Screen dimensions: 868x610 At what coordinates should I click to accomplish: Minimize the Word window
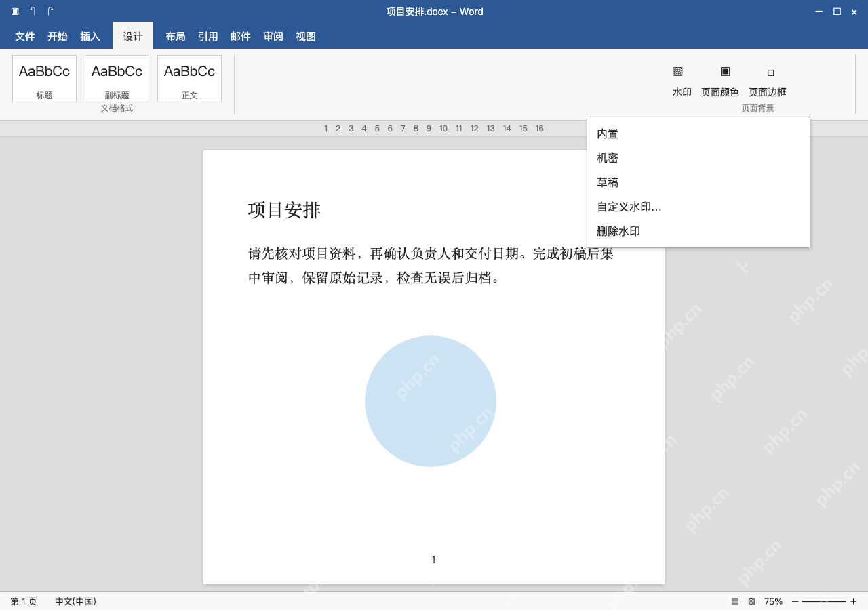click(x=819, y=12)
